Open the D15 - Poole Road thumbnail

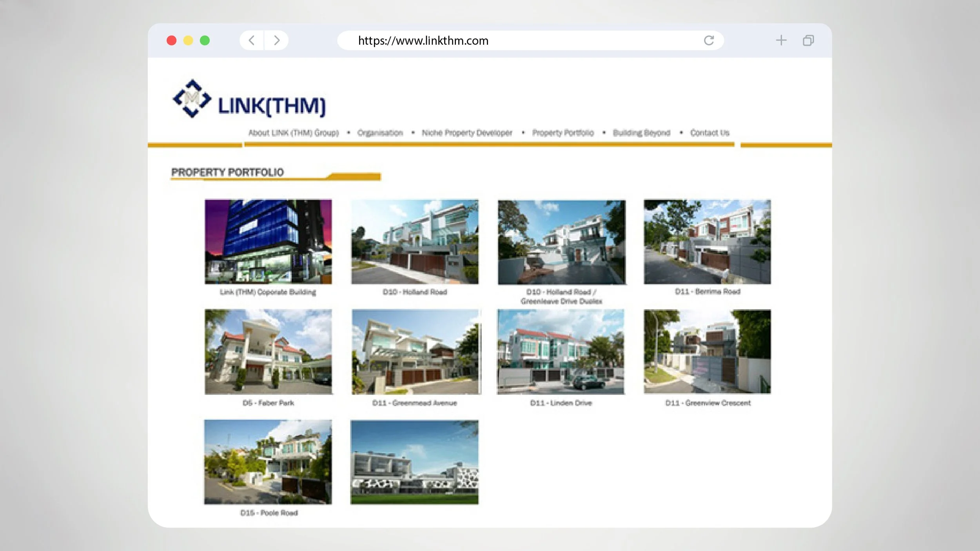coord(268,463)
